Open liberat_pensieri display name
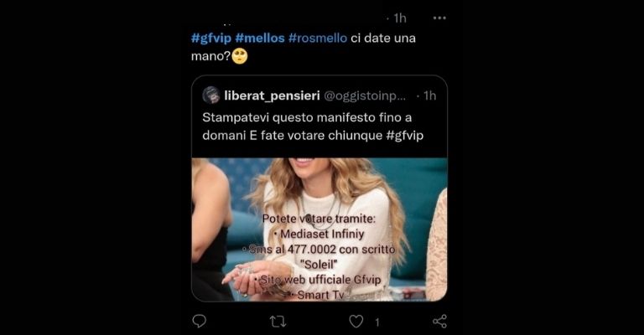This screenshot has width=644, height=335. [272, 96]
